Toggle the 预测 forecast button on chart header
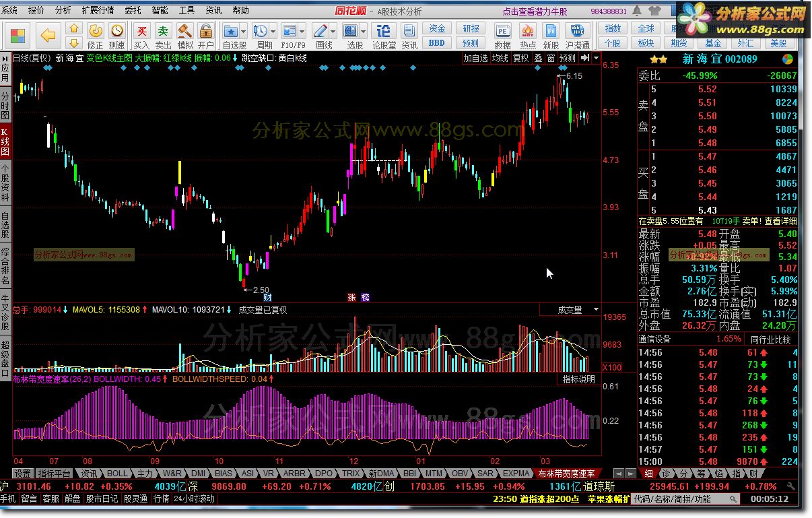This screenshot has height=518, width=812. pos(568,58)
